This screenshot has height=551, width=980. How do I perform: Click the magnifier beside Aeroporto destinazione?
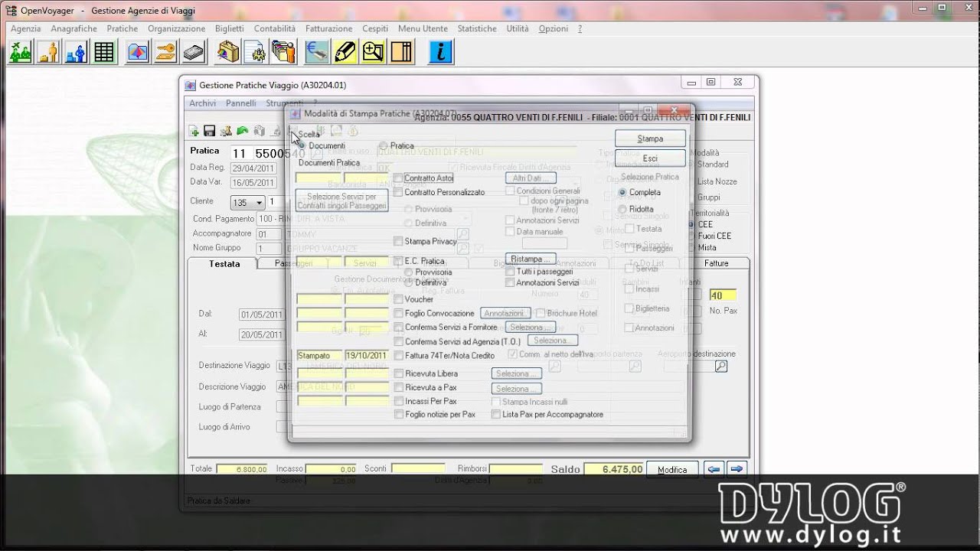point(721,367)
